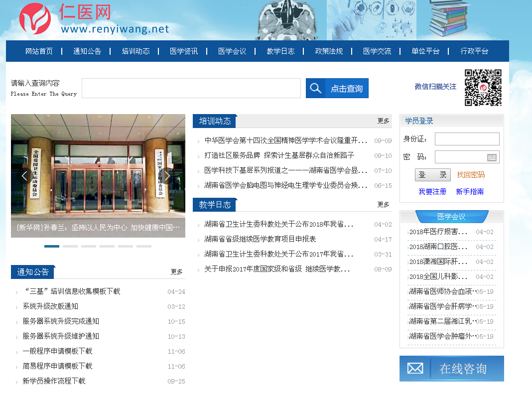Expand 通知公告 section via 更多
Image resolution: width=532 pixels, height=400 pixels.
(x=176, y=272)
